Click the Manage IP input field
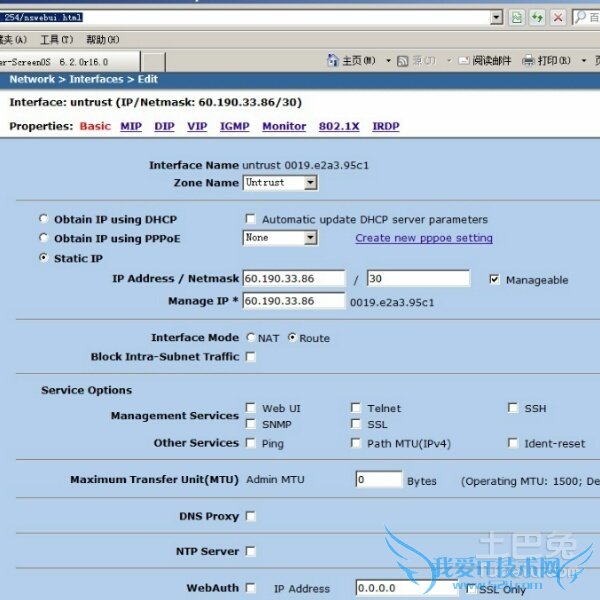The image size is (600, 600). (293, 301)
